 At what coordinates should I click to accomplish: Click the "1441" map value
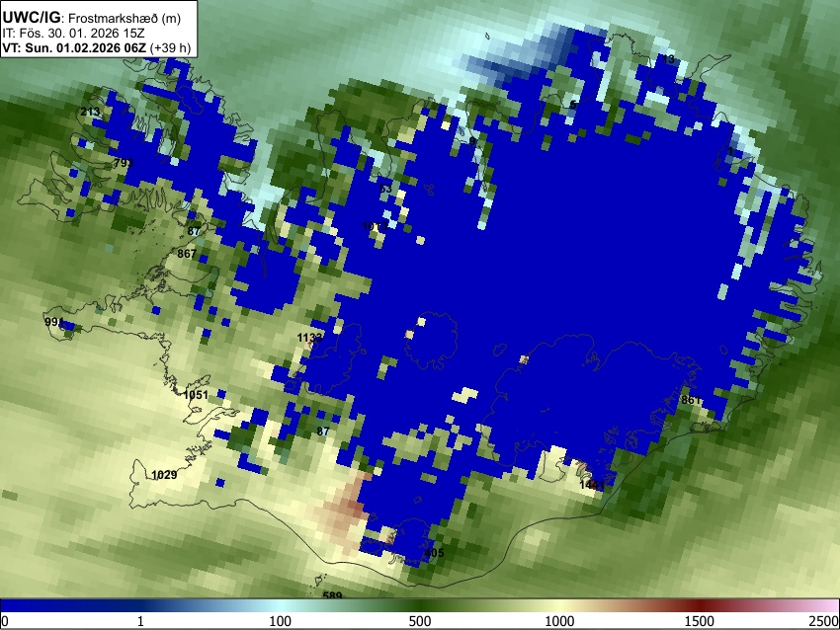592,486
